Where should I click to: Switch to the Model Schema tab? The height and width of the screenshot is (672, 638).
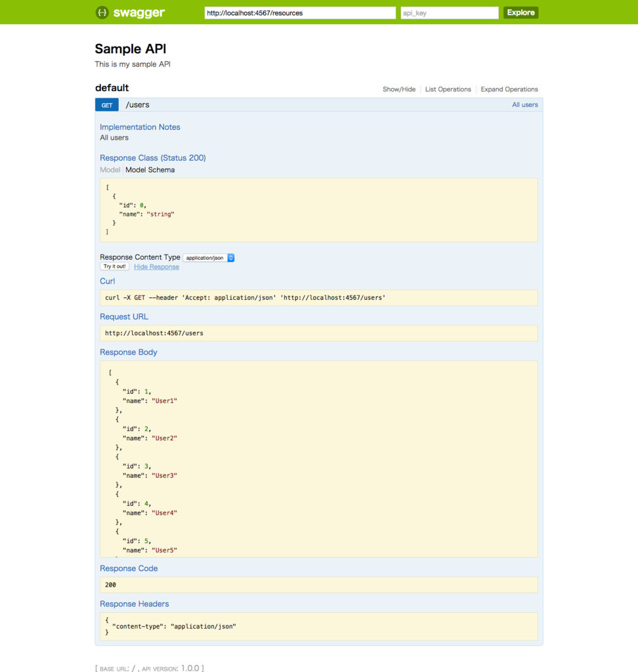tap(150, 170)
